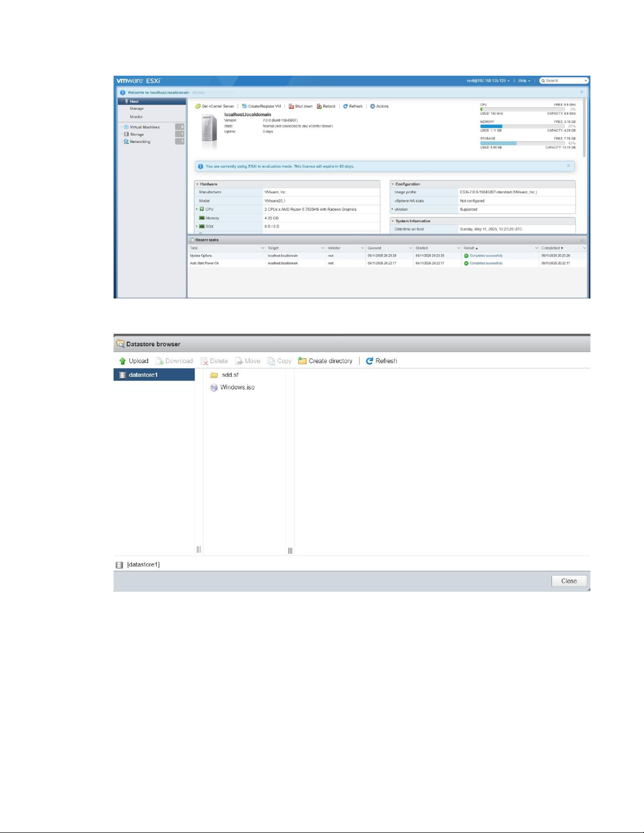Click the [datastore1] path text
644x833 pixels.
pos(144,564)
